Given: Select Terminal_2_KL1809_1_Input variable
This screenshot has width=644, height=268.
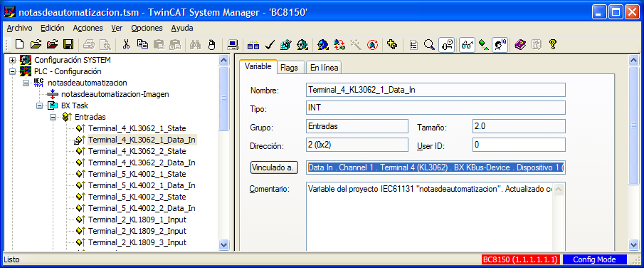Looking at the screenshot, I should pos(137,220).
